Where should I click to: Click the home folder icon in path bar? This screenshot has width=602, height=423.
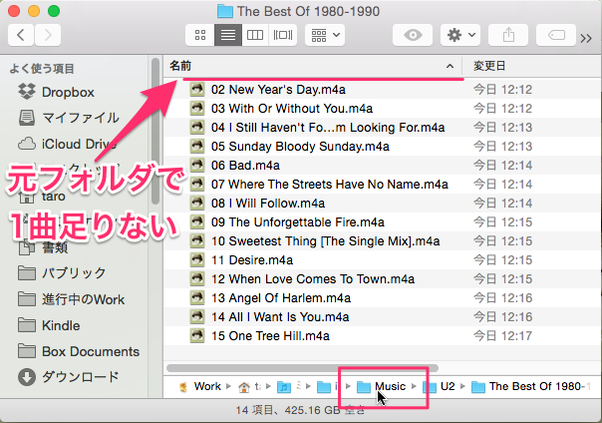pos(244,387)
